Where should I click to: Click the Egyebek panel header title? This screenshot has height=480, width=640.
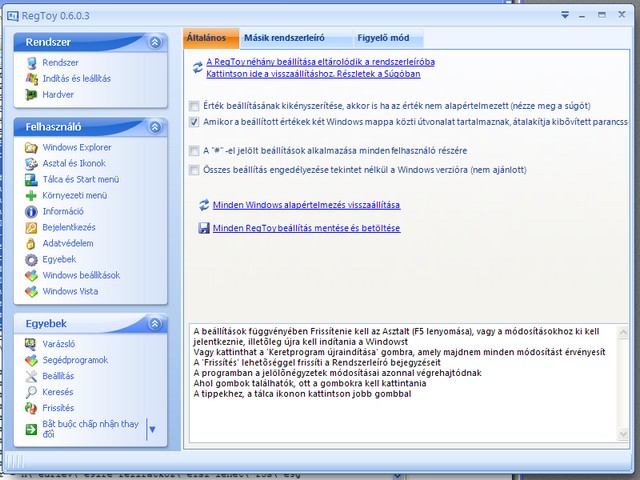pos(46,324)
